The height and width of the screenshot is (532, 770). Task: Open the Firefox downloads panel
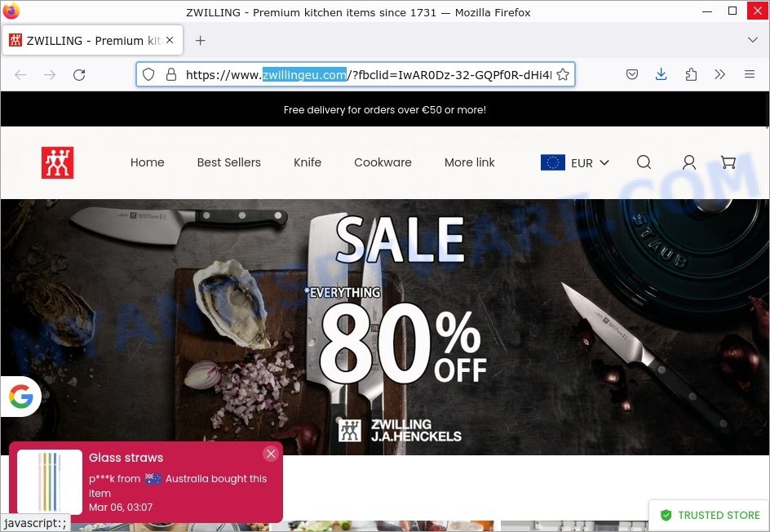[x=661, y=75]
